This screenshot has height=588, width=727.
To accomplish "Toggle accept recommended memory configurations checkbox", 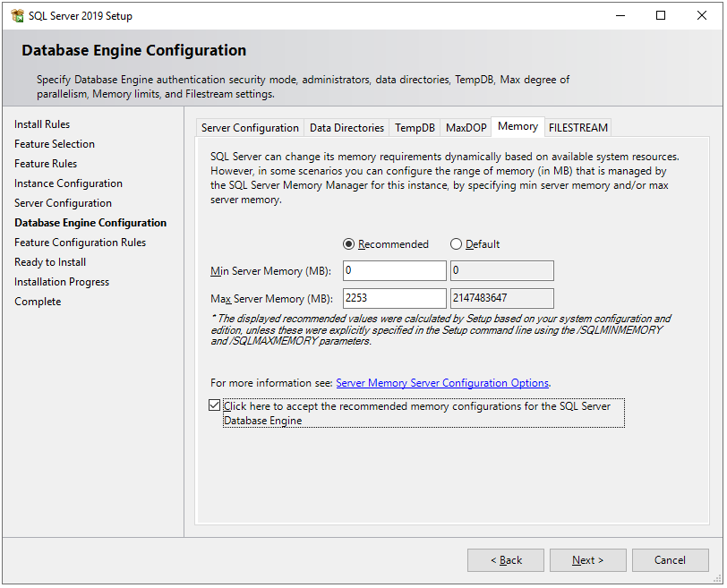I will pos(214,406).
